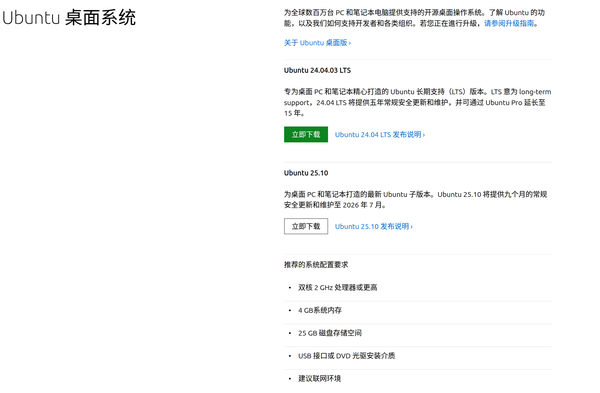Click outlined 立即下载 button for Ubuntu 25.10

click(306, 226)
